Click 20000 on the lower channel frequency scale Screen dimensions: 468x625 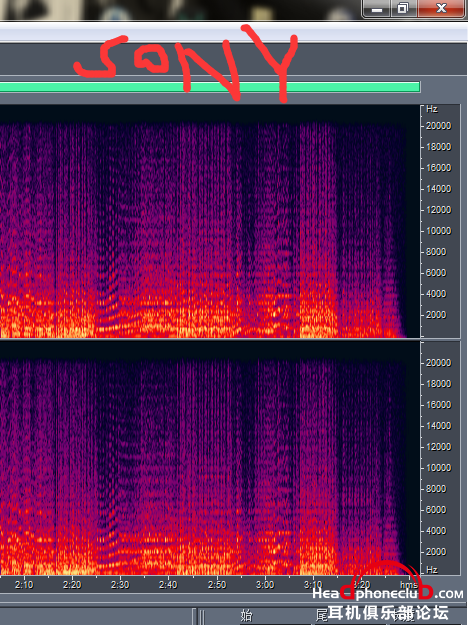coord(439,363)
